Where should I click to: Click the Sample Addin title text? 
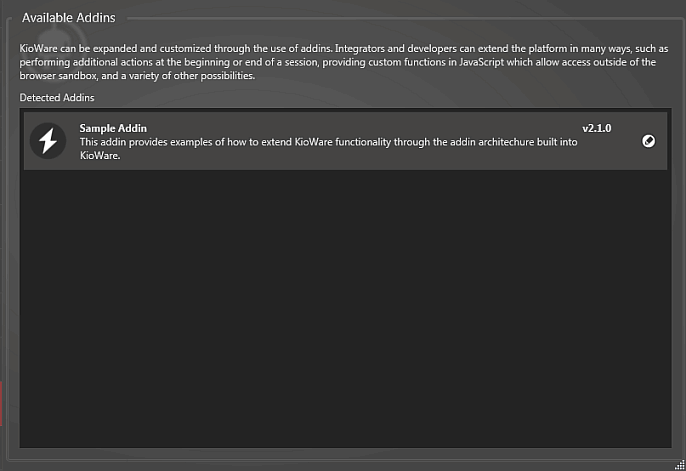(x=113, y=128)
